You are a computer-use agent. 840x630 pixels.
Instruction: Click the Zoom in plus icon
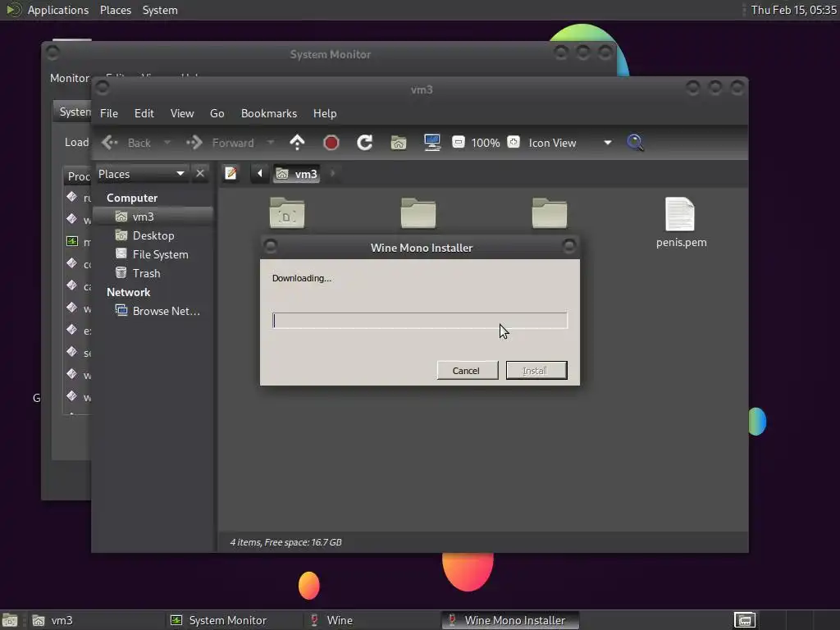click(x=514, y=142)
